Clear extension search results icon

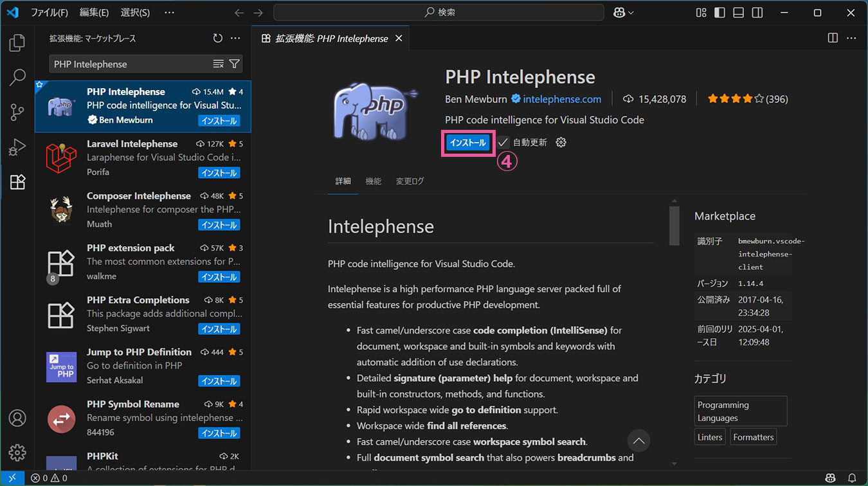pos(219,64)
